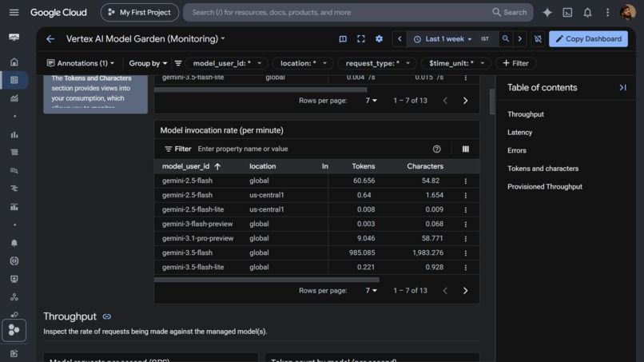The image size is (644, 362).
Task: Go to next page of invocation table
Action: click(465, 291)
